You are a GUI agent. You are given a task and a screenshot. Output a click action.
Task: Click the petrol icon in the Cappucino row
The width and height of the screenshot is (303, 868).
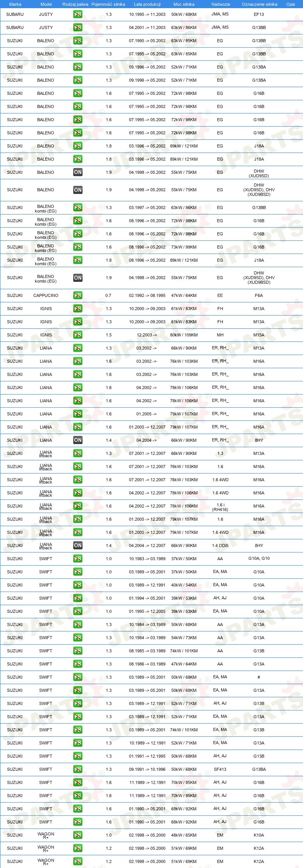pyautogui.click(x=78, y=295)
